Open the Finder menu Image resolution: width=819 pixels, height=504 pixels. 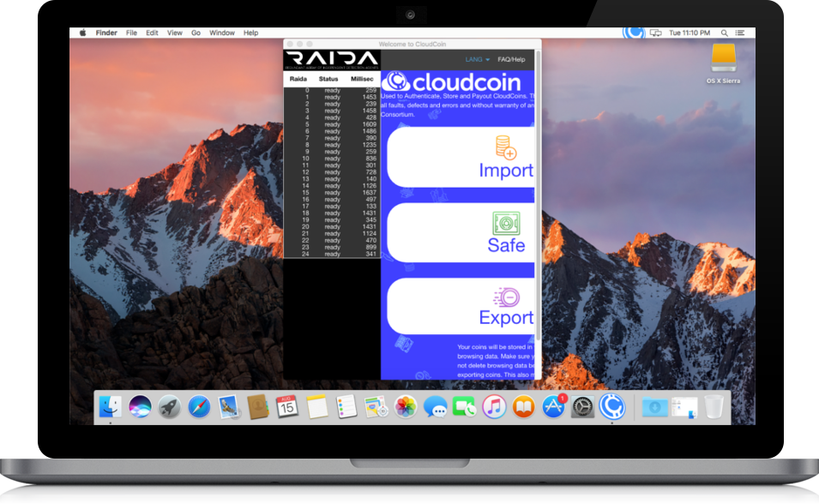(106, 33)
